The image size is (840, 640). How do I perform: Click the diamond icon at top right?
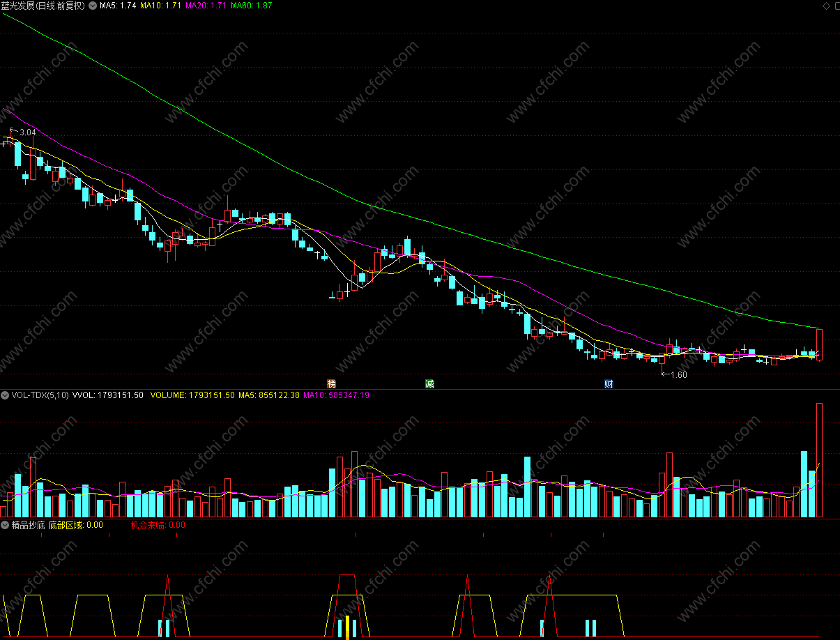826,6
